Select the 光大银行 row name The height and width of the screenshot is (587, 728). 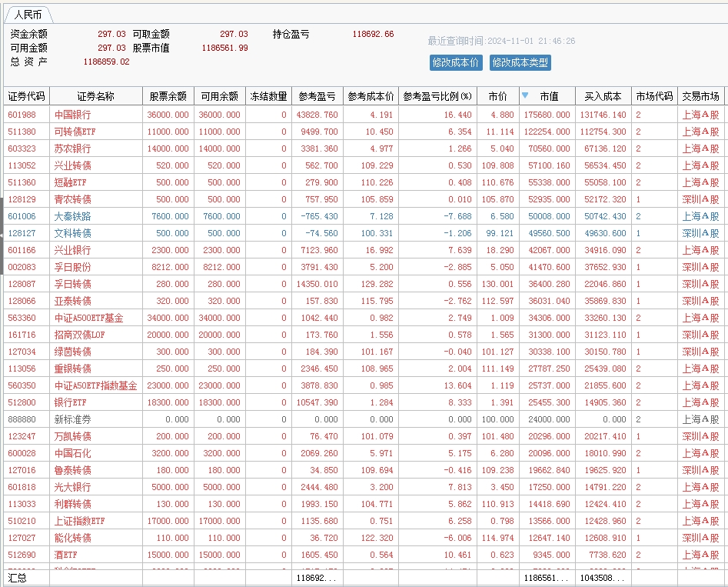click(72, 487)
